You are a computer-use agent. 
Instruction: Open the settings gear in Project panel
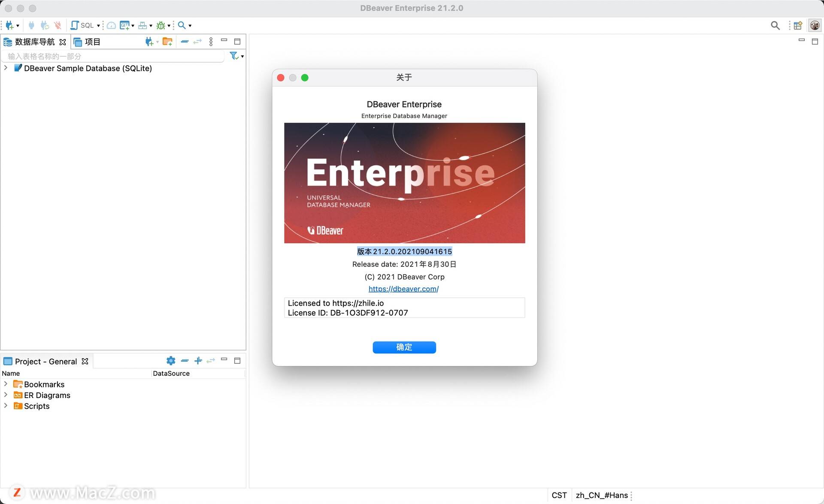171,361
